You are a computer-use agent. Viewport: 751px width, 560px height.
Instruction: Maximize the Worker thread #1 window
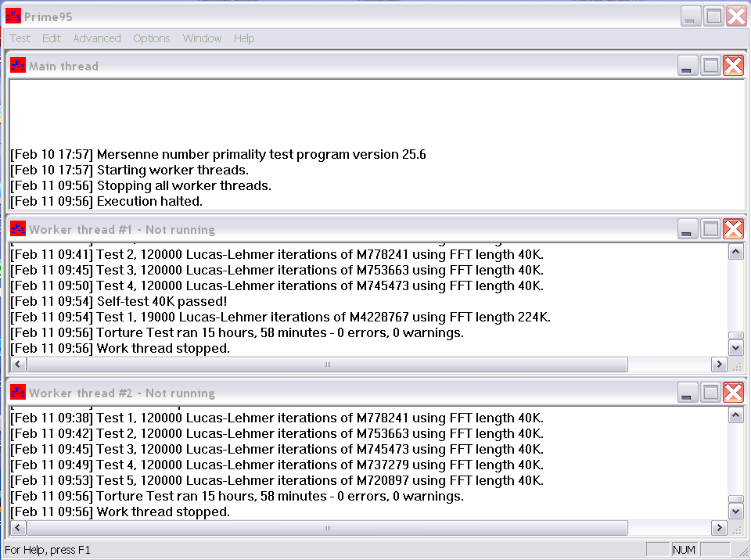(710, 229)
